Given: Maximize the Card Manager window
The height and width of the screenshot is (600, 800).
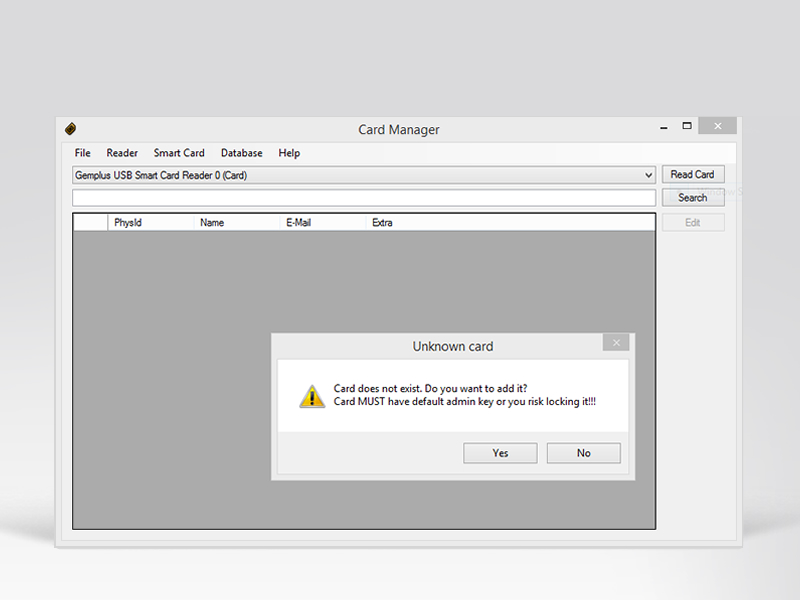Looking at the screenshot, I should pos(687,126).
